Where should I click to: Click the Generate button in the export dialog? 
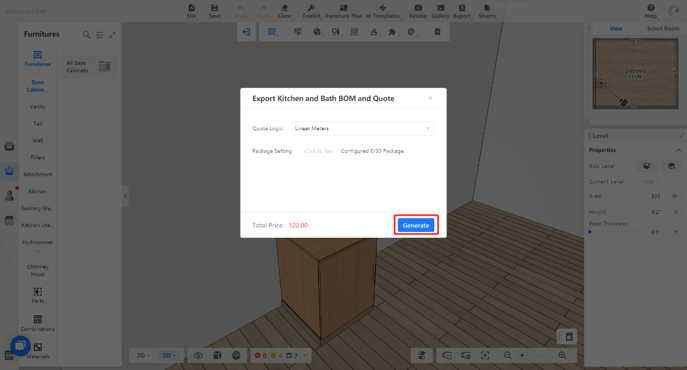(416, 225)
